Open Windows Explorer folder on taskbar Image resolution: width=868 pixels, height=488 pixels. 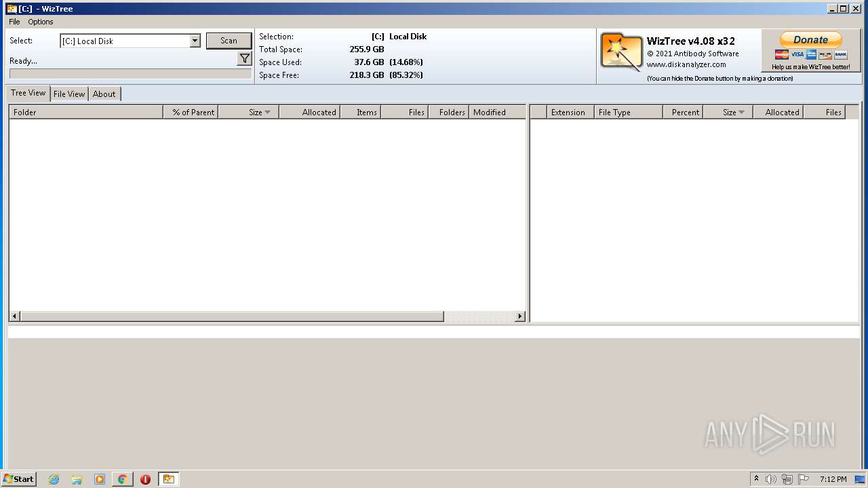click(77, 479)
